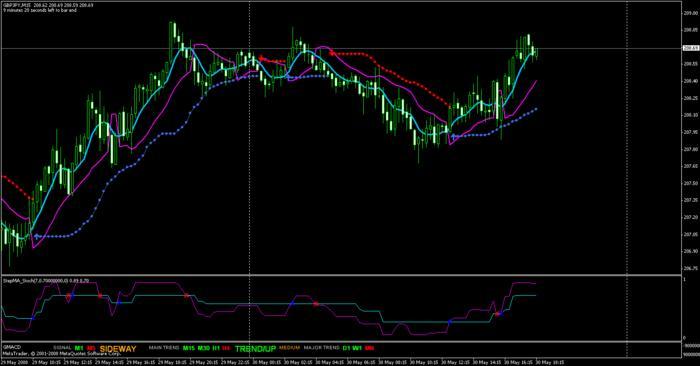Click the orange SIDEWAY signal label
This screenshot has height=366, width=700.
tap(118, 349)
